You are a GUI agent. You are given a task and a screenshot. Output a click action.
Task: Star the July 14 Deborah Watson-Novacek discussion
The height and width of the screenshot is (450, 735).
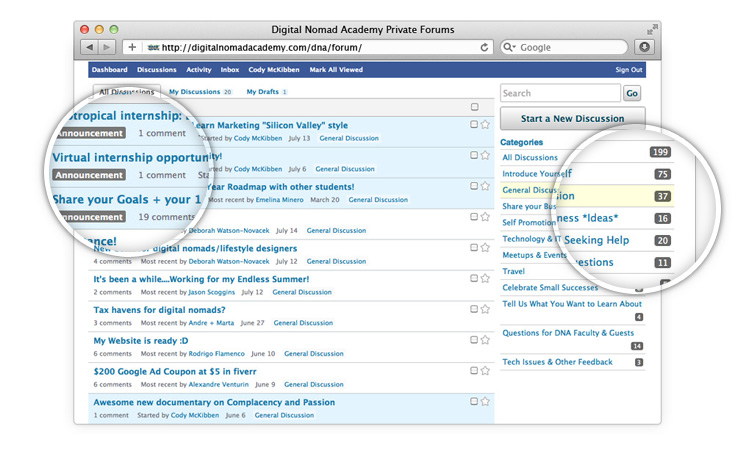(x=485, y=217)
